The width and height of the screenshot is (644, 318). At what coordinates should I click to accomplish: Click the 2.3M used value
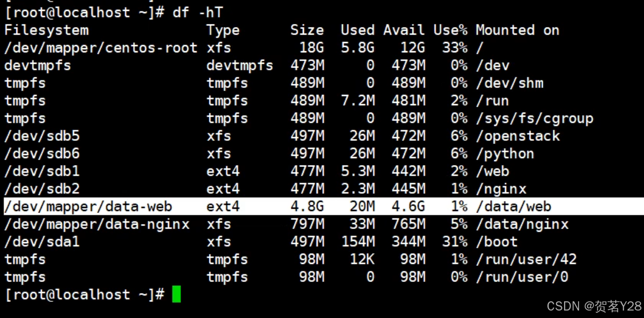pos(358,189)
